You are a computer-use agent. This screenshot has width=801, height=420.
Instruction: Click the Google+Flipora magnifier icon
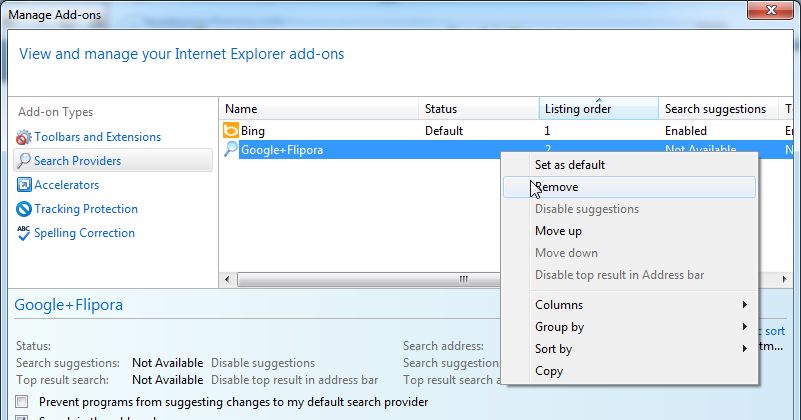pyautogui.click(x=230, y=150)
